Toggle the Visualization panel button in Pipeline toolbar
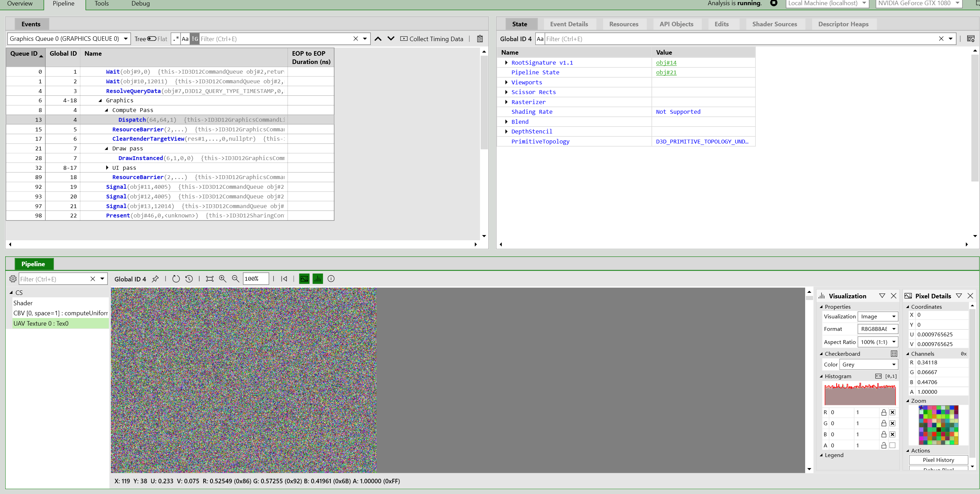The image size is (980, 494). pyautogui.click(x=317, y=279)
